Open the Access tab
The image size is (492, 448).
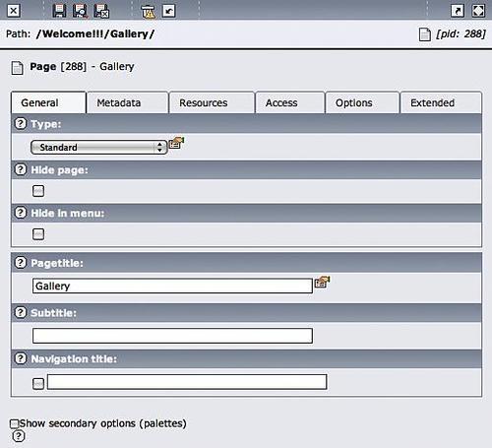pyautogui.click(x=290, y=102)
